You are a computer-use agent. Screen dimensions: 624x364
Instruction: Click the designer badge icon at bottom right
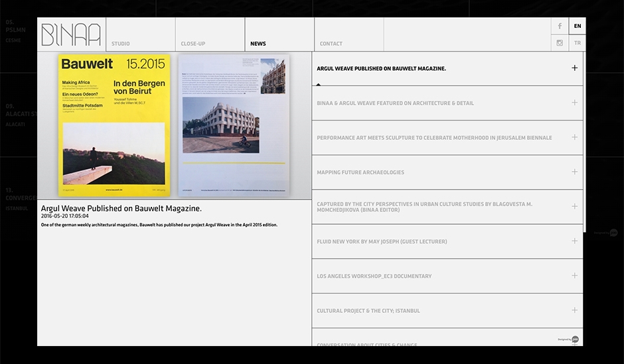pyautogui.click(x=575, y=339)
